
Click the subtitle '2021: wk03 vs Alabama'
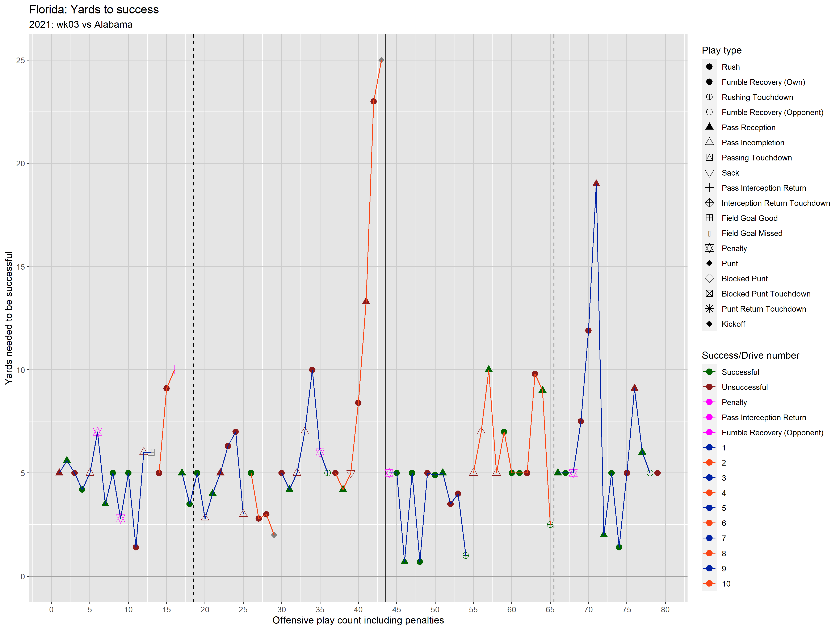(x=81, y=24)
